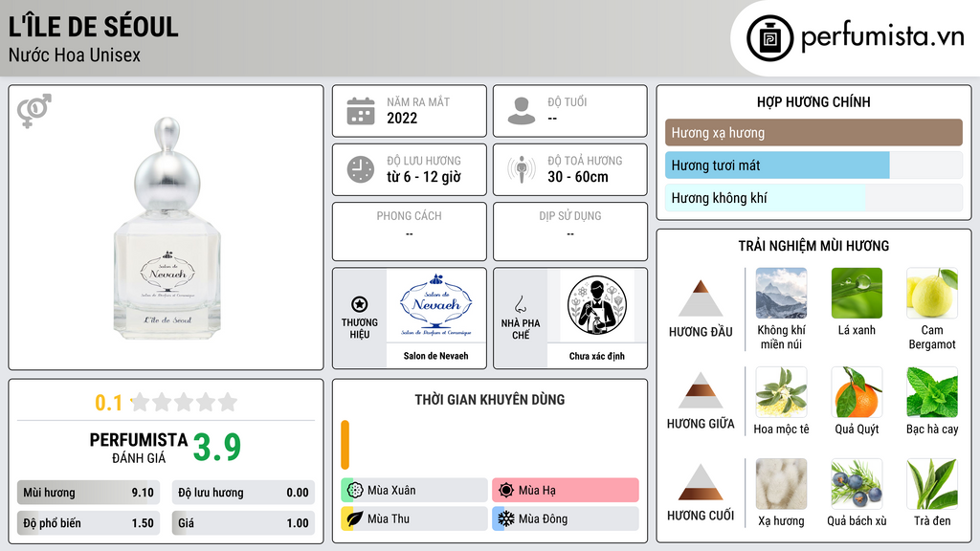Click the Hương cuối pyramid icon
The image size is (980, 551).
701,482
